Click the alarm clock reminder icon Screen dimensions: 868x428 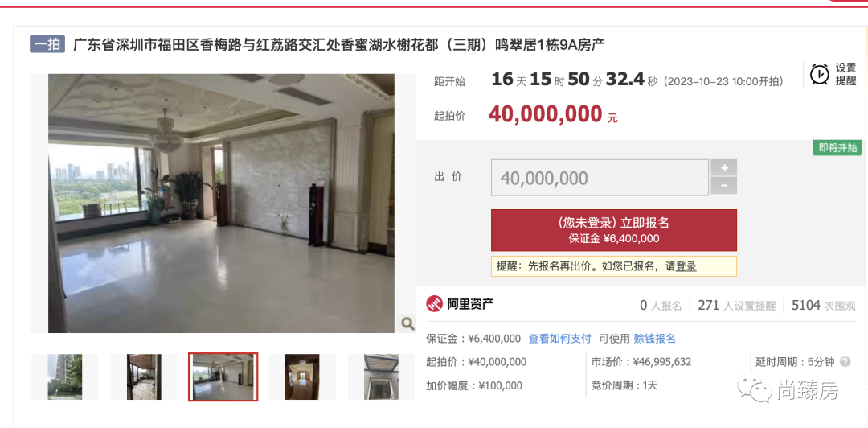click(819, 74)
